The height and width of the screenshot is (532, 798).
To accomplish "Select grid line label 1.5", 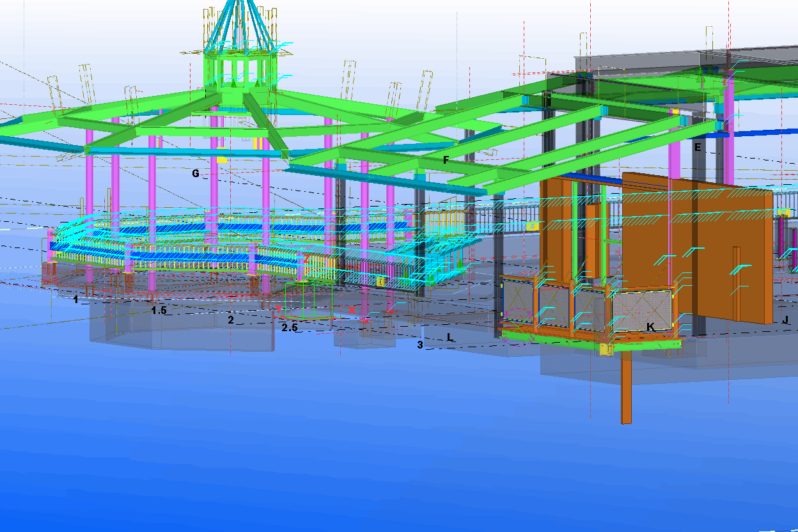I will [159, 310].
